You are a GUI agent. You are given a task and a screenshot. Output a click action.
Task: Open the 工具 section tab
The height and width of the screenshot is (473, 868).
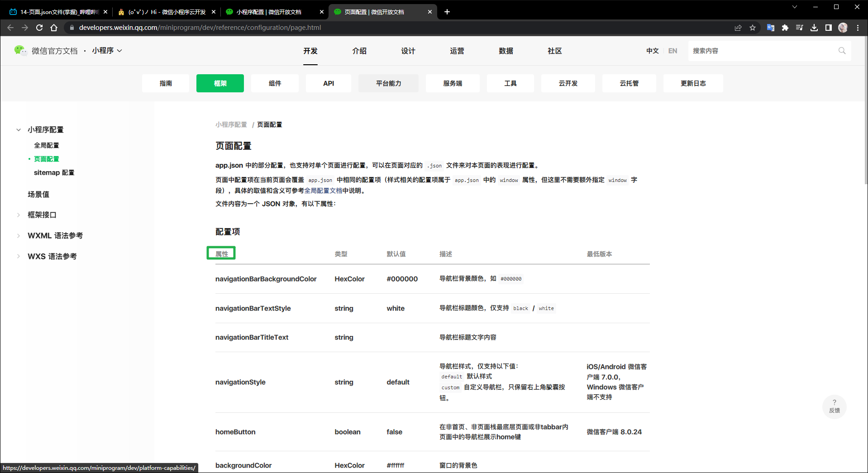click(x=510, y=83)
